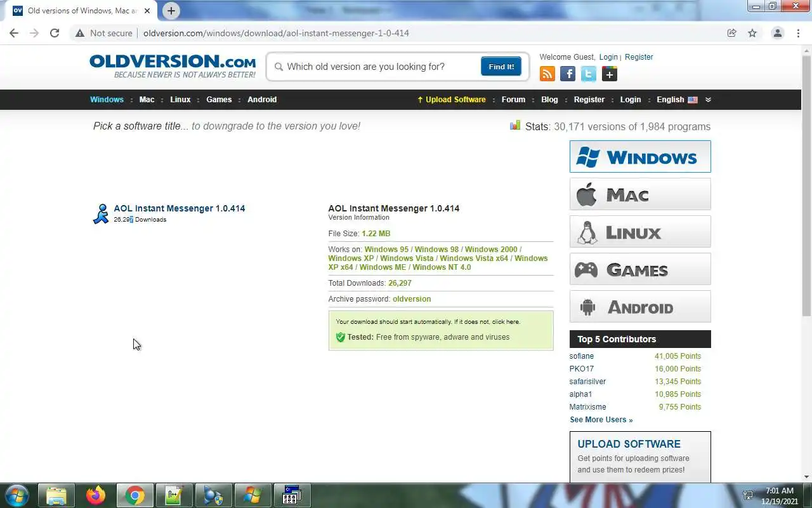This screenshot has height=508, width=812.
Task: Open a new browser tab
Action: tap(171, 11)
